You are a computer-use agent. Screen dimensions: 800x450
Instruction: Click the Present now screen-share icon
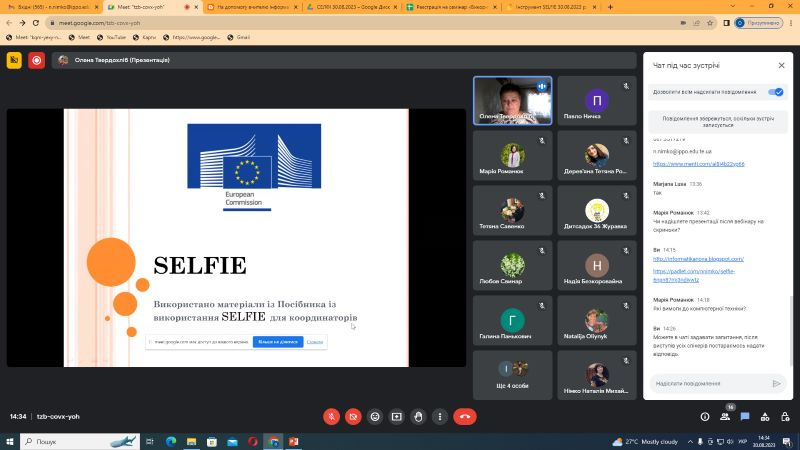coord(396,416)
